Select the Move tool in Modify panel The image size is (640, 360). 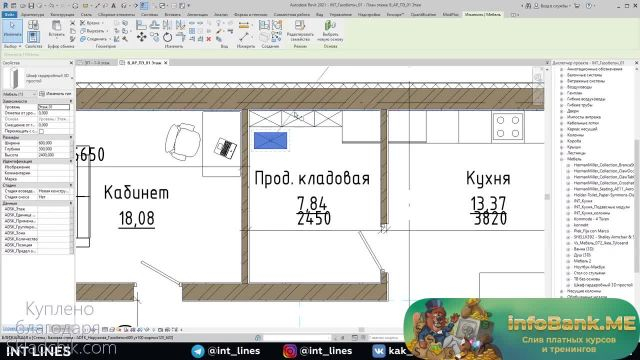tap(142, 38)
